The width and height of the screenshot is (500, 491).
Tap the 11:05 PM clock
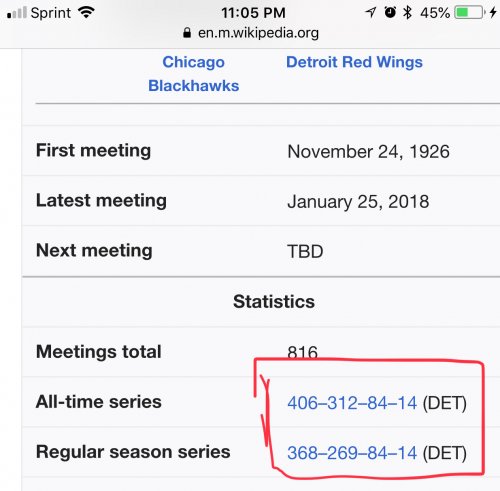coord(253,13)
